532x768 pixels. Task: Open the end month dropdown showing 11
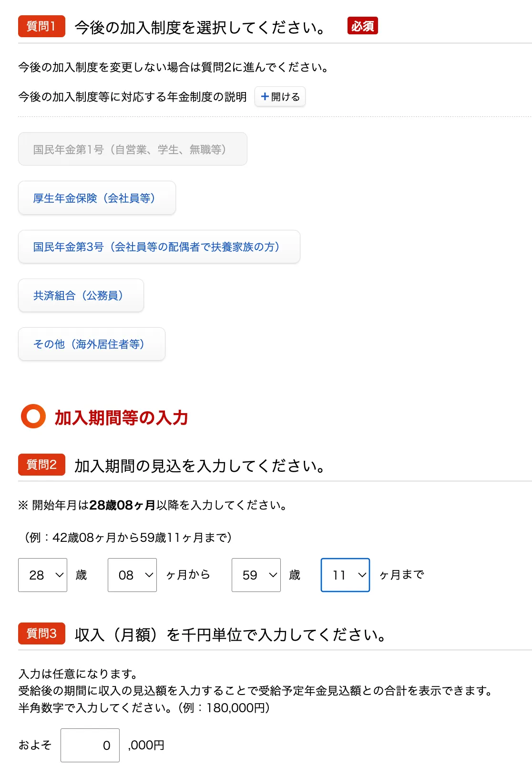point(345,575)
